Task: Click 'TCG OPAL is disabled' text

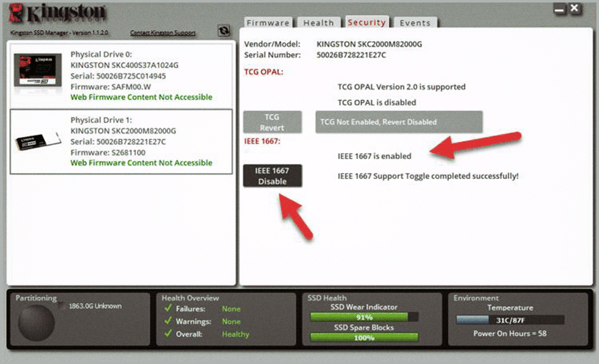Action: point(377,102)
